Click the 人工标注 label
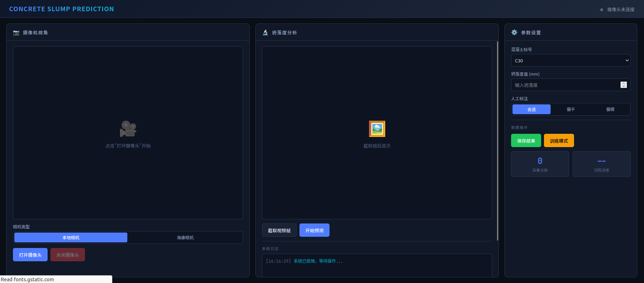This screenshot has height=283, width=644. click(519, 98)
